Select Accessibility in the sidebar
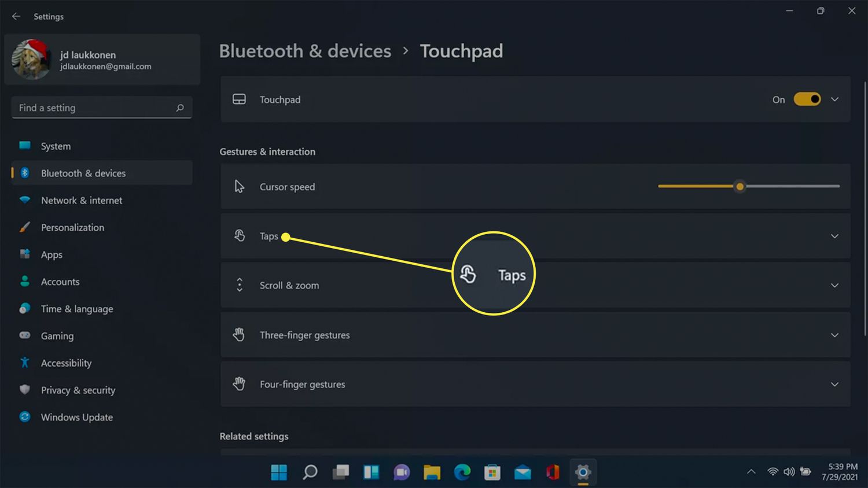868x488 pixels. click(66, 363)
